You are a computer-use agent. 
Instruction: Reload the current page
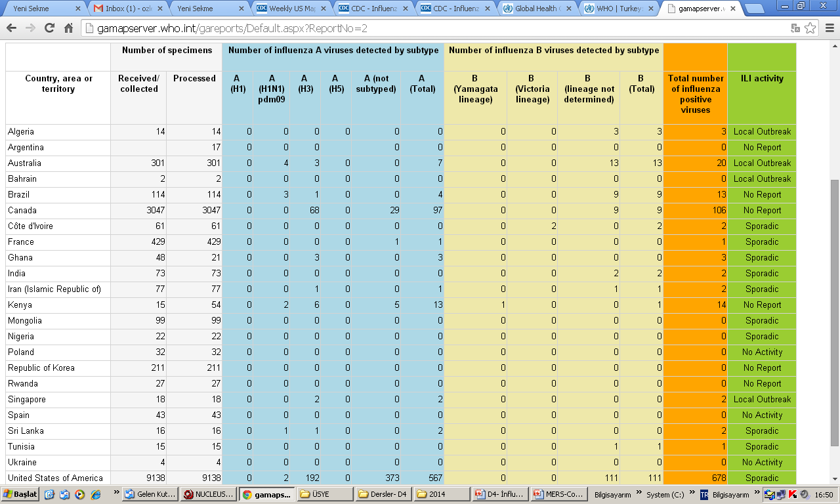(x=49, y=28)
